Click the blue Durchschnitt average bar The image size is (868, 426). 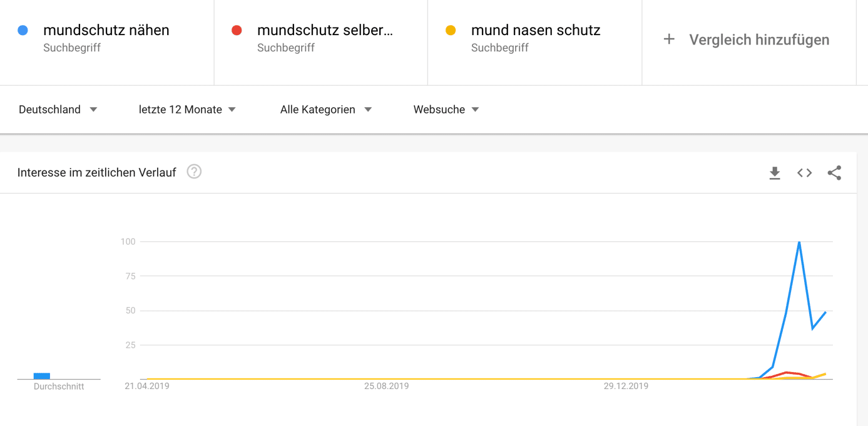click(x=42, y=376)
